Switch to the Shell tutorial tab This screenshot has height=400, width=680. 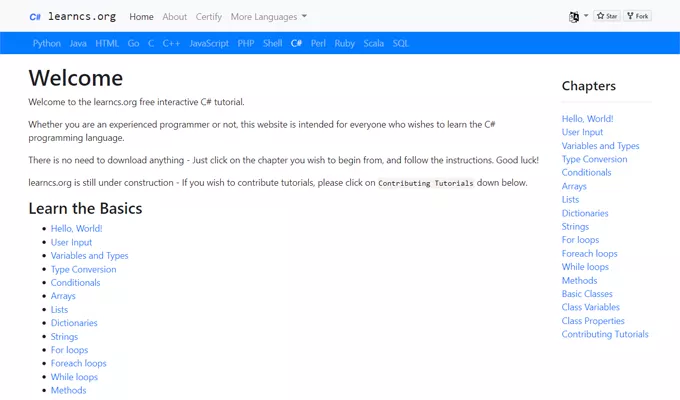point(273,43)
